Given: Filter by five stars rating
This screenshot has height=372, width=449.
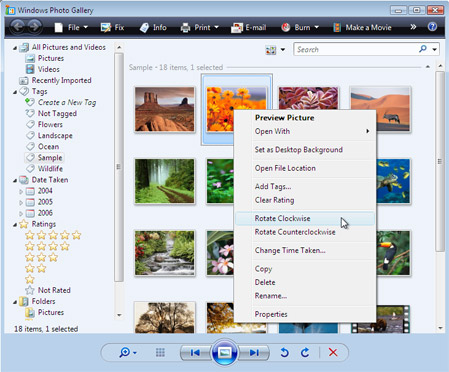Looking at the screenshot, I should pyautogui.click(x=53, y=235).
